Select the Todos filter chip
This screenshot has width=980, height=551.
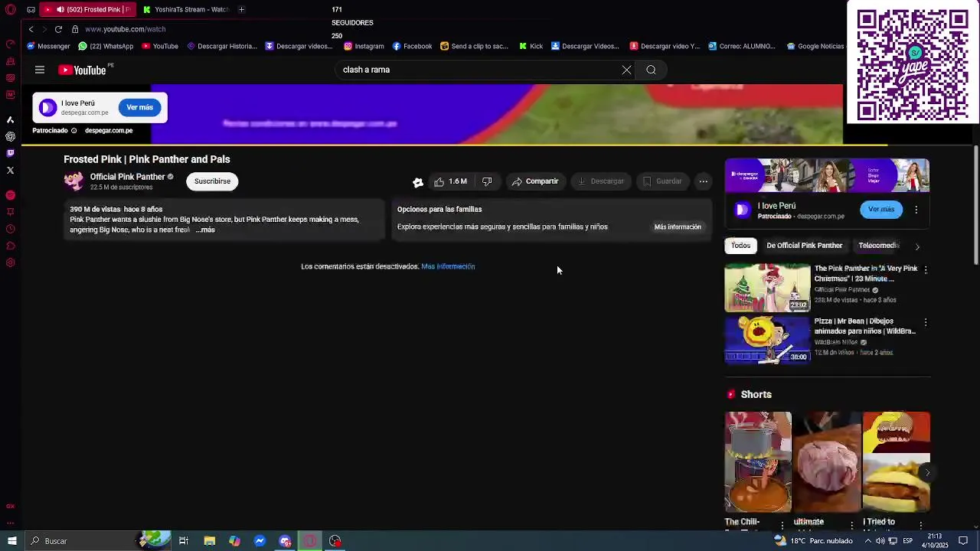coord(740,246)
